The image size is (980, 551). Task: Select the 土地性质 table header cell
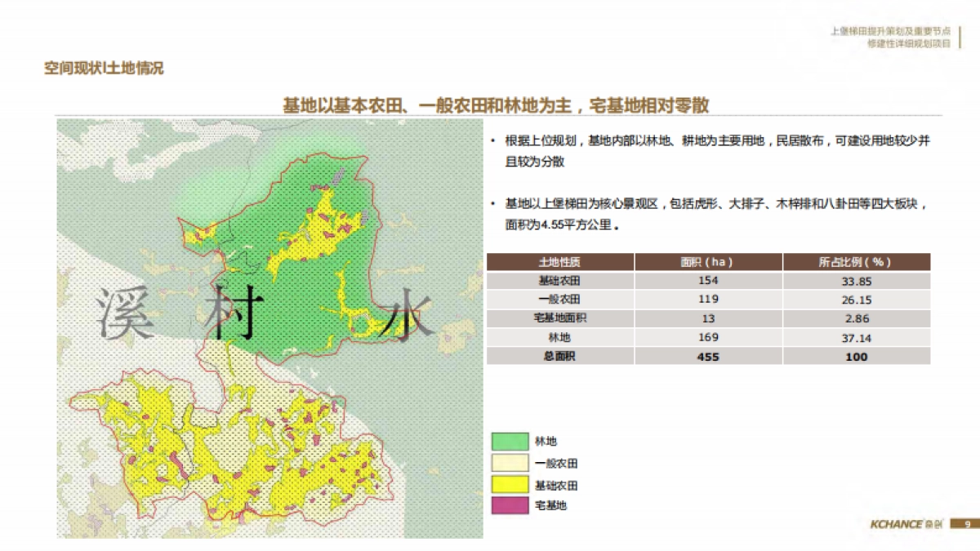559,262
